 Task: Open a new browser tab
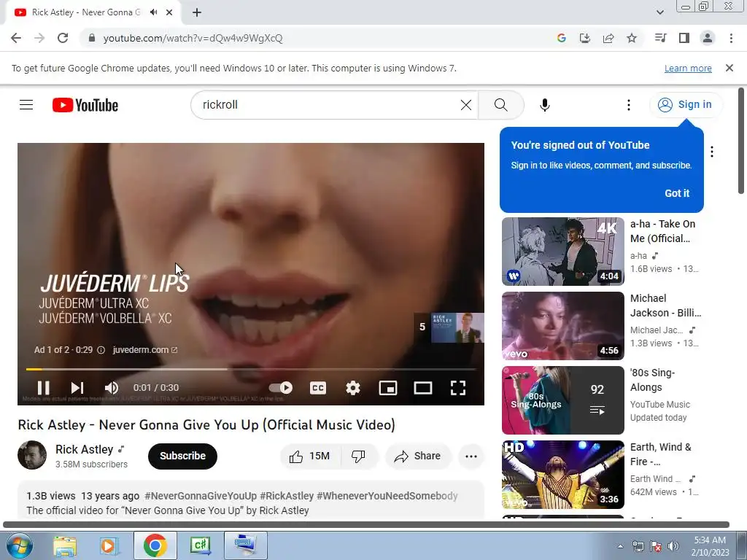pos(197,12)
